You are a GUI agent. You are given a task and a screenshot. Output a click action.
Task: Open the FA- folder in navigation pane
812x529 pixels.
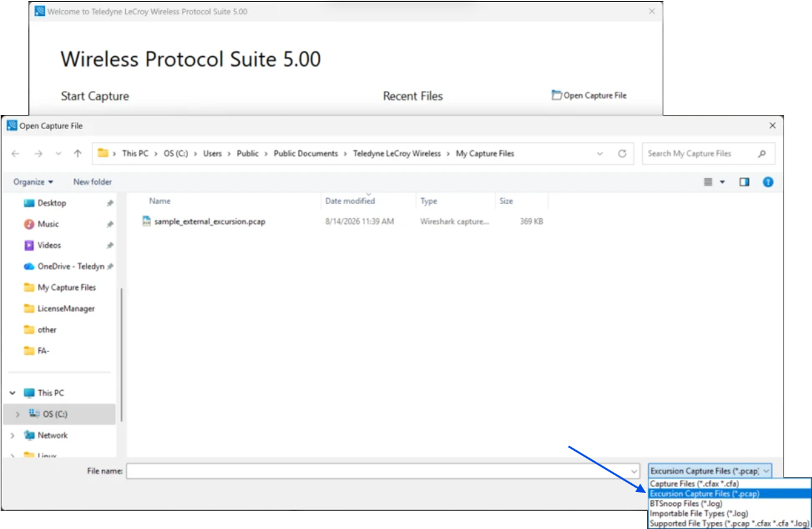[x=43, y=351]
